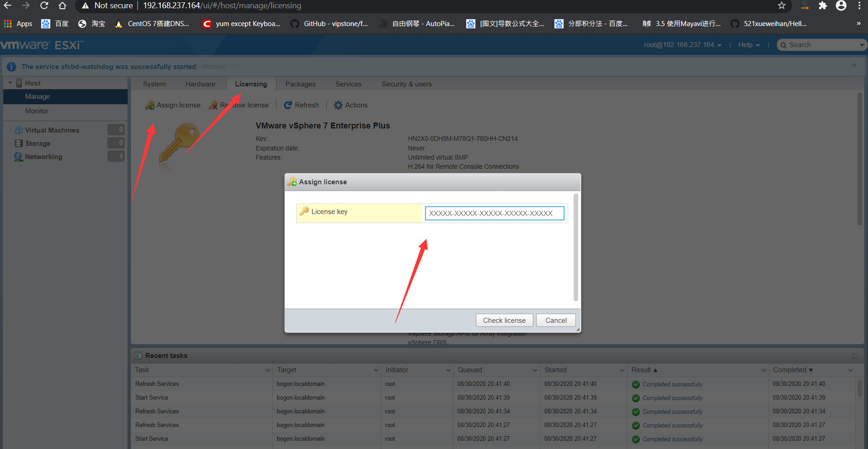868x449 pixels.
Task: Switch to the Hardware tab
Action: click(200, 84)
